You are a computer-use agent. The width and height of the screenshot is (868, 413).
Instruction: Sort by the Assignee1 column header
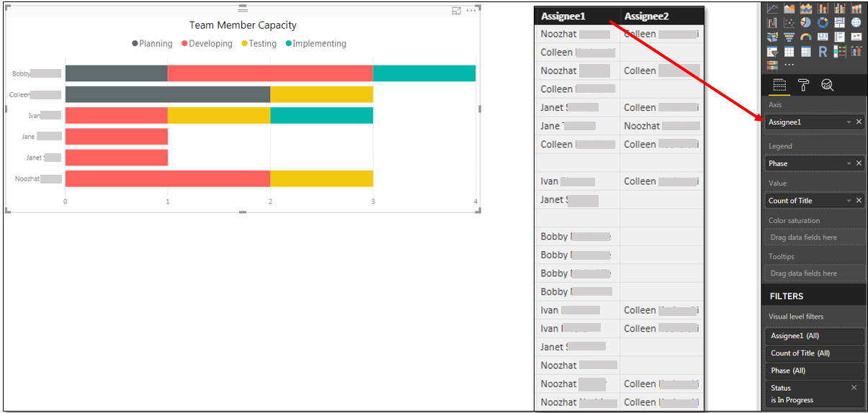(x=578, y=16)
